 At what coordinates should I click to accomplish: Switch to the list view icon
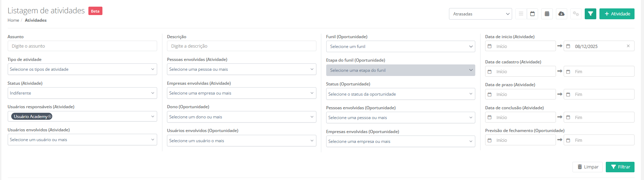[521, 14]
